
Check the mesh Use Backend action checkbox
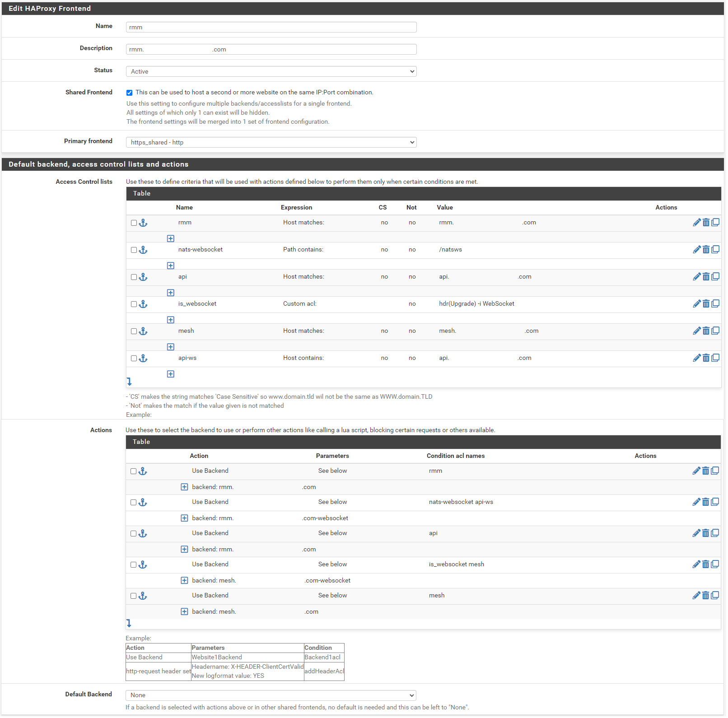click(x=133, y=596)
